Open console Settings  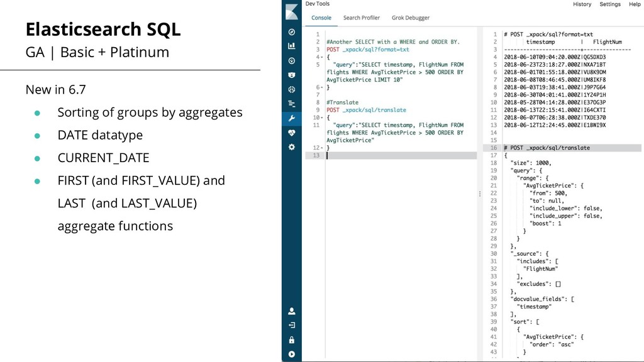pos(610,4)
